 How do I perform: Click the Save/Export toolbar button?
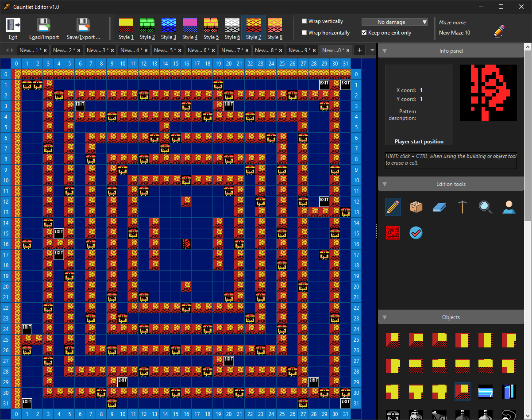click(84, 29)
